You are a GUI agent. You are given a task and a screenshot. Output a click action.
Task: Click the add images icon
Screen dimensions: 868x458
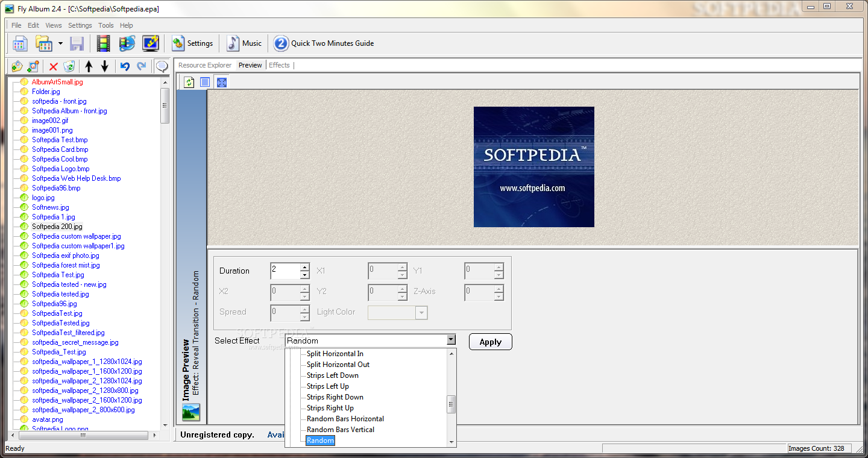[17, 66]
